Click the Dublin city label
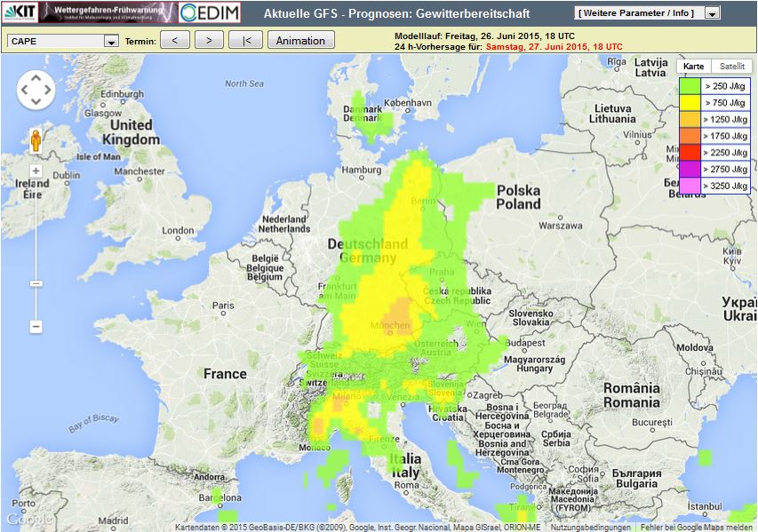This screenshot has width=758, height=532. pos(67,175)
